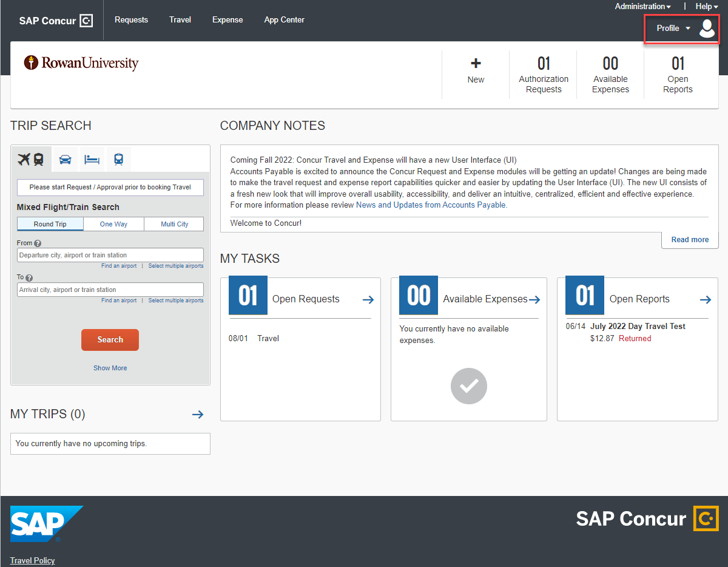Click the orange Search button
Image resolution: width=728 pixels, height=567 pixels.
(x=110, y=340)
